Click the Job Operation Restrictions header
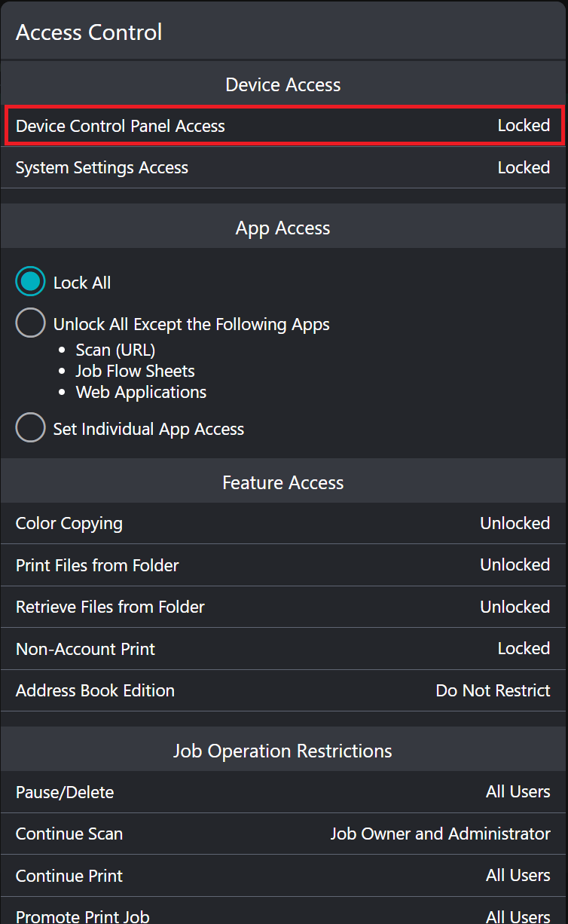Image resolution: width=568 pixels, height=924 pixels. (x=283, y=751)
